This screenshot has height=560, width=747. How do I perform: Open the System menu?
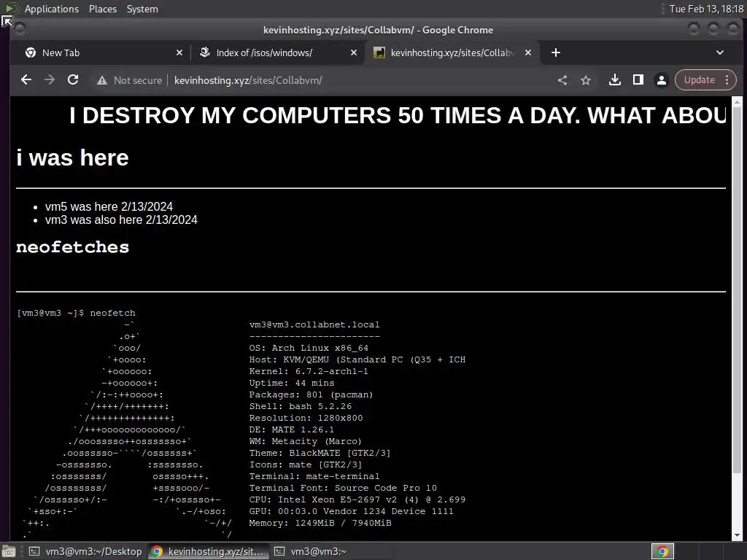142,9
